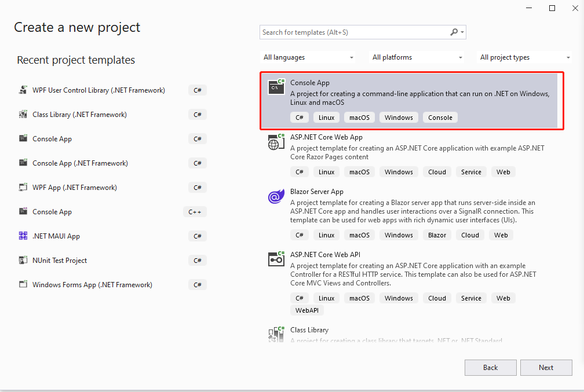
Task: Click the WPF App (.NET Framework) icon
Action: pos(23,187)
